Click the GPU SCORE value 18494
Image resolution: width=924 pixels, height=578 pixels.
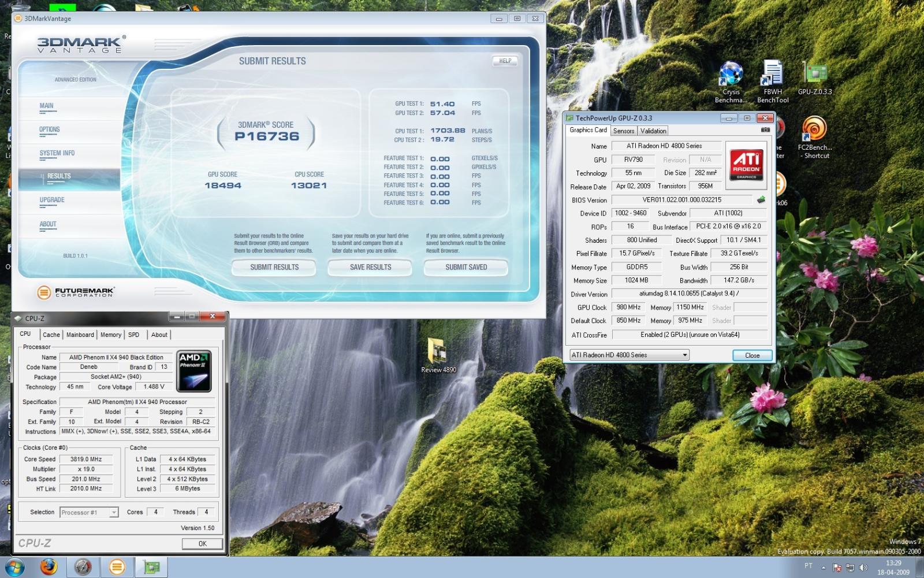pos(223,186)
